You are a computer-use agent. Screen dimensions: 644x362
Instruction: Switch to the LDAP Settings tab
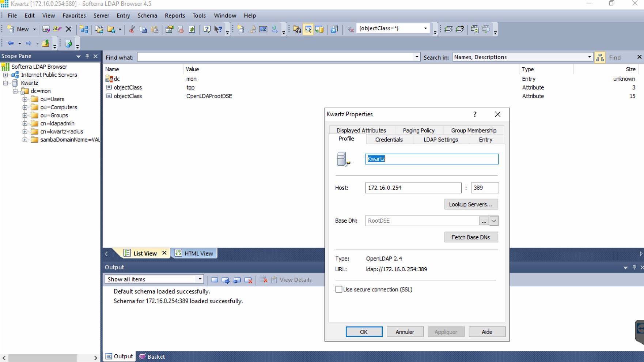(441, 140)
